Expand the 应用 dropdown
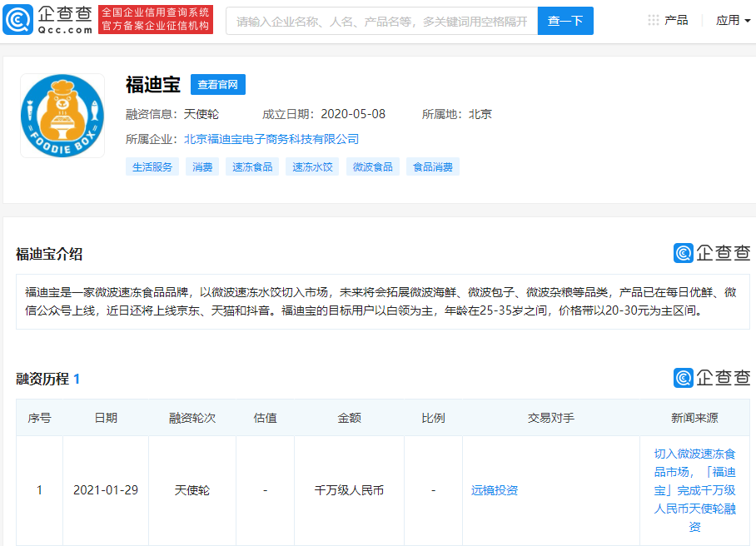756x546 pixels. tap(733, 20)
